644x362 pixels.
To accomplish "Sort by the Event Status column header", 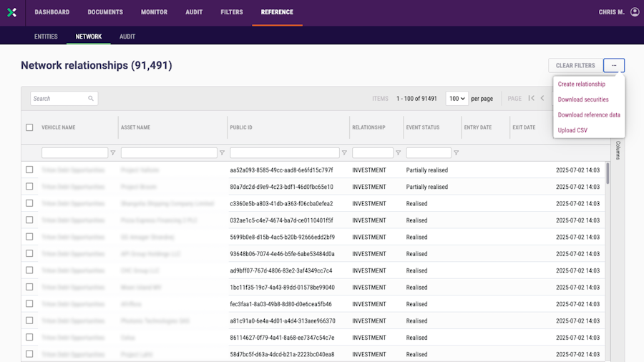I will click(x=423, y=127).
